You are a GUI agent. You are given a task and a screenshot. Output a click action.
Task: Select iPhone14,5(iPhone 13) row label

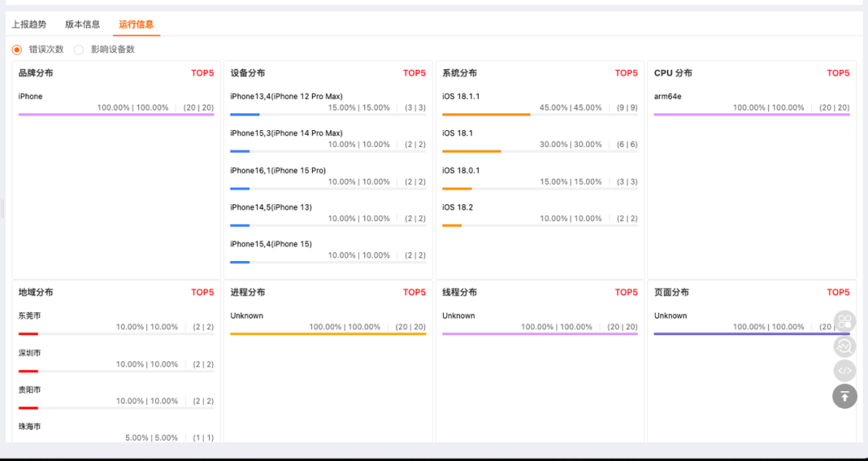tap(272, 207)
